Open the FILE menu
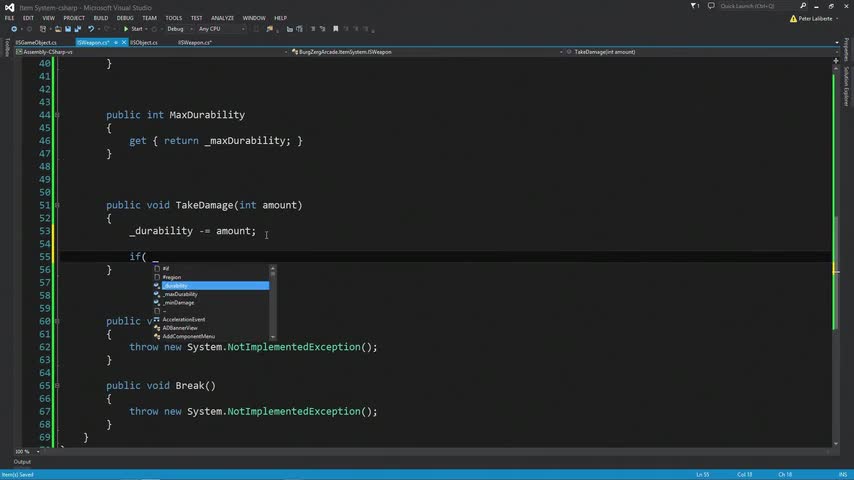The image size is (854, 480). (x=9, y=18)
